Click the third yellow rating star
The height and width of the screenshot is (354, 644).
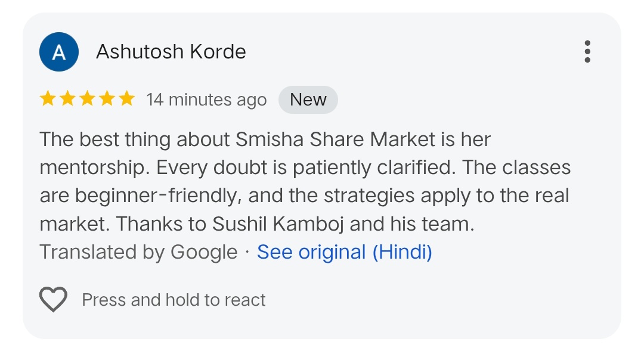88,99
